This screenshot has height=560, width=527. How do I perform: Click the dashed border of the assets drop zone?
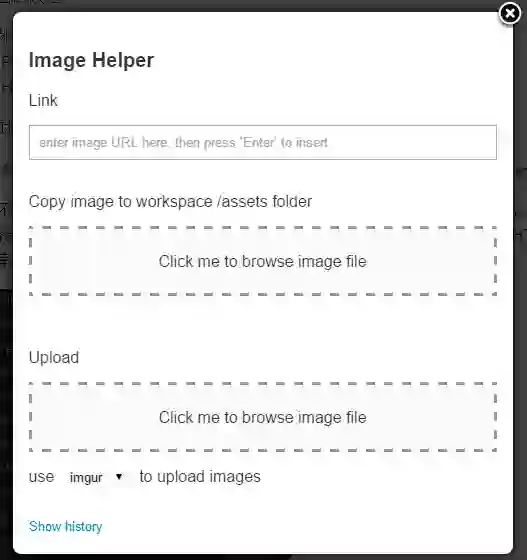click(x=263, y=228)
